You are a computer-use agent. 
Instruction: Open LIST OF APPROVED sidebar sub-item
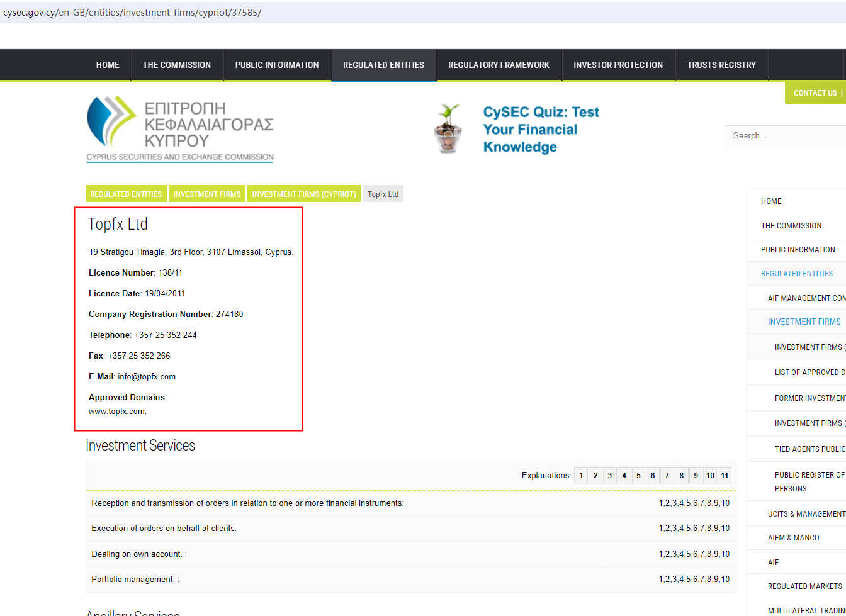click(x=797, y=372)
